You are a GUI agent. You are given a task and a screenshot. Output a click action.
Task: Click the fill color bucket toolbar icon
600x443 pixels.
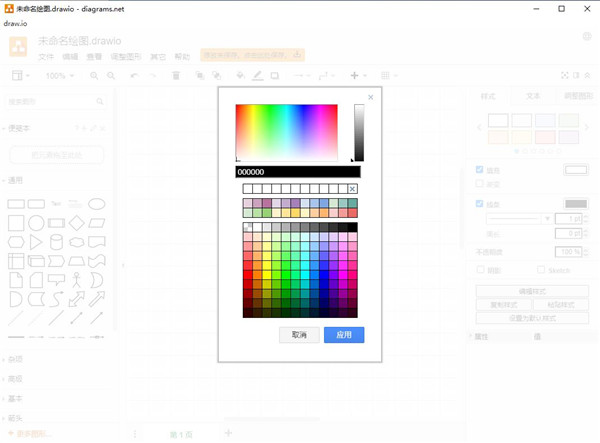click(x=240, y=76)
